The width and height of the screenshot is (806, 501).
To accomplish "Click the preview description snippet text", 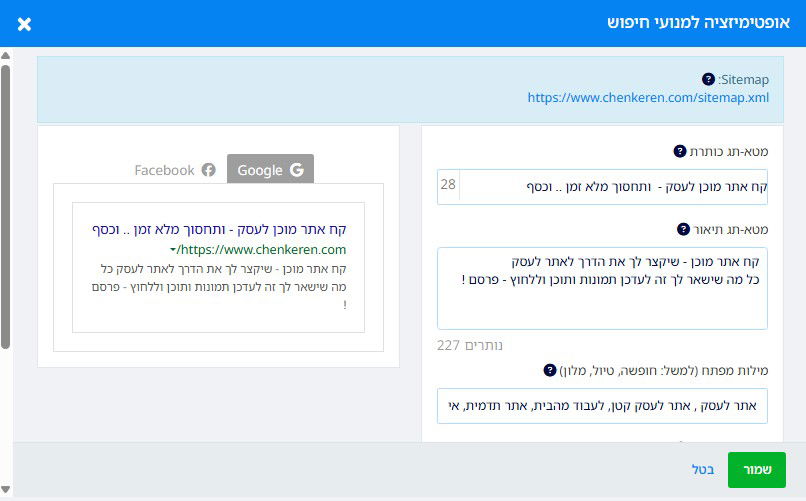I will pos(219,287).
